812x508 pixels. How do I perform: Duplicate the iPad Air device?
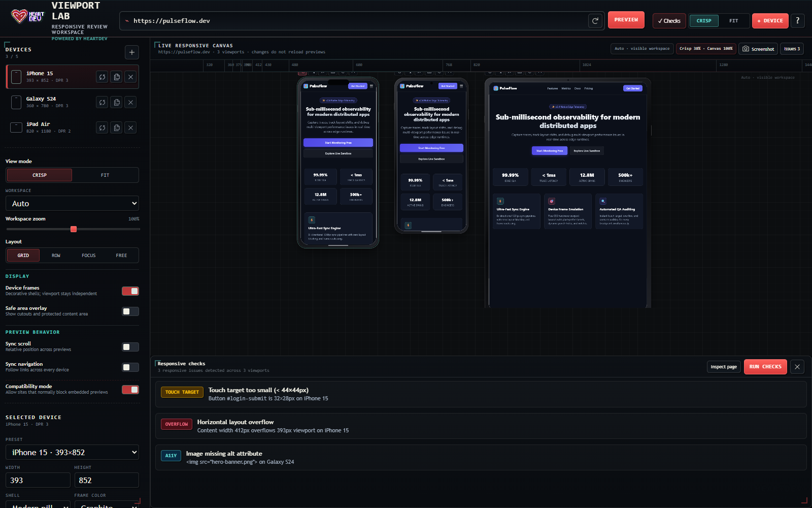tap(117, 128)
